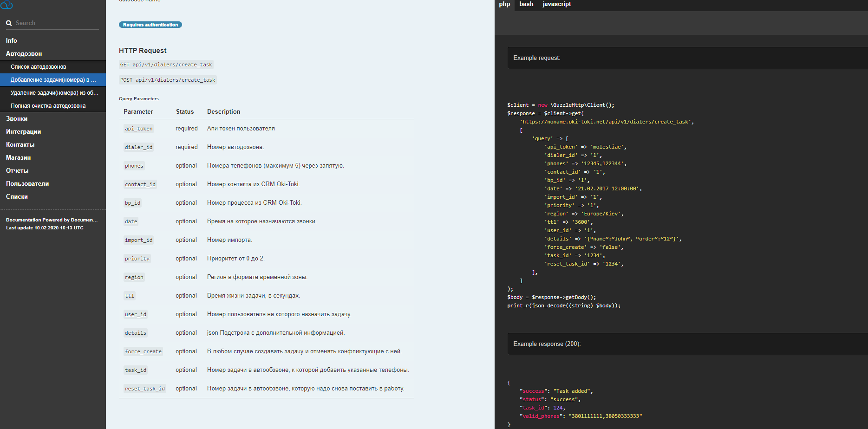
Task: Go to Удаление задачи(номера) sidebar item
Action: click(54, 93)
